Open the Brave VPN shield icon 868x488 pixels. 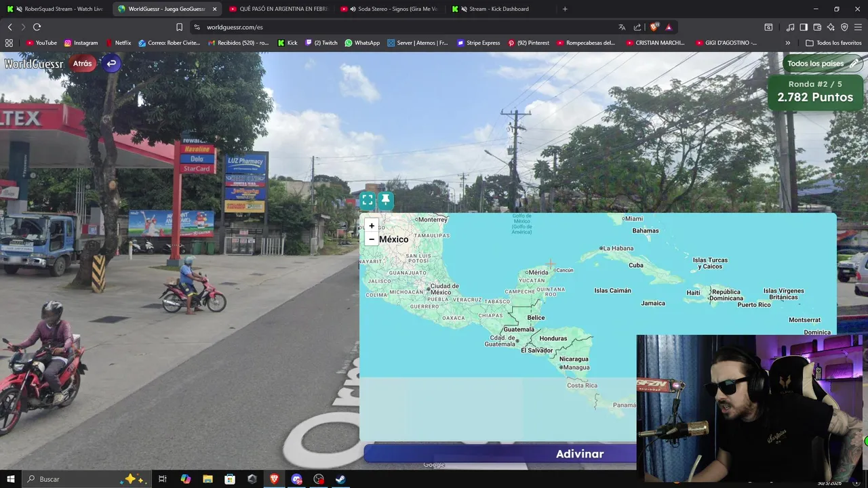844,27
